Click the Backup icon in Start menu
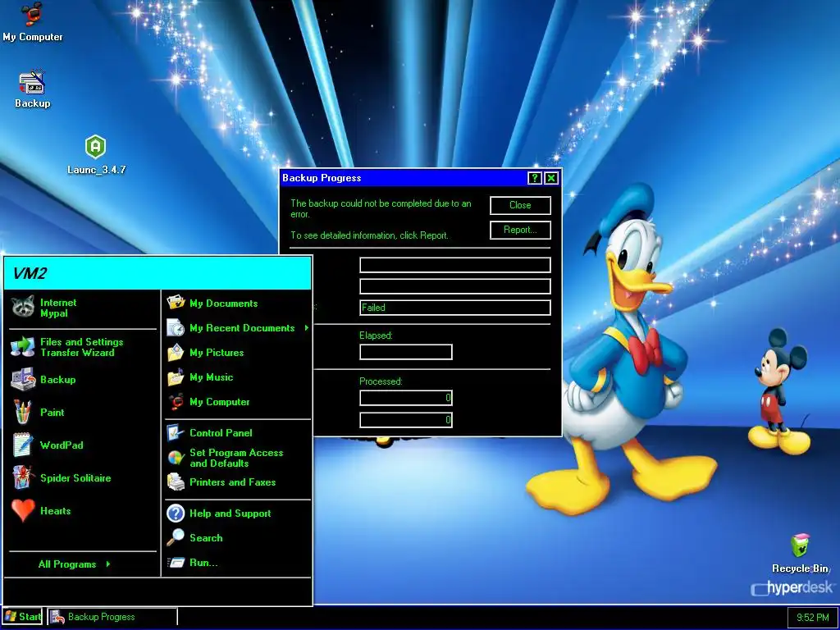 [x=23, y=379]
